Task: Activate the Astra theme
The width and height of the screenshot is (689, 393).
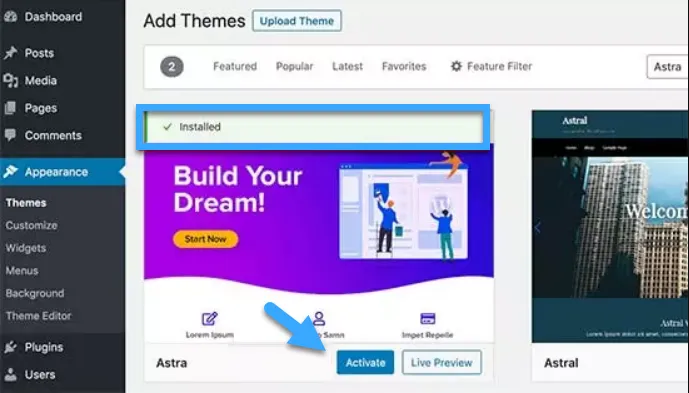Action: coord(365,363)
